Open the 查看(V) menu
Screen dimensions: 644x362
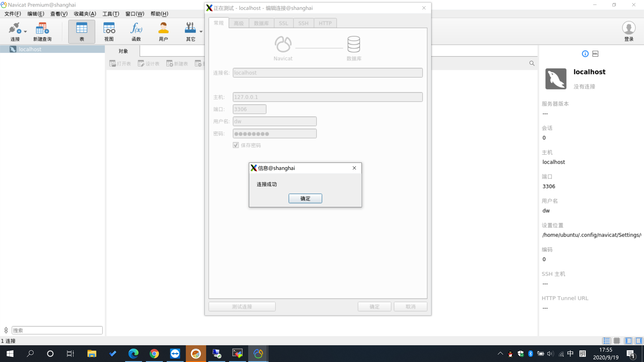coord(59,14)
